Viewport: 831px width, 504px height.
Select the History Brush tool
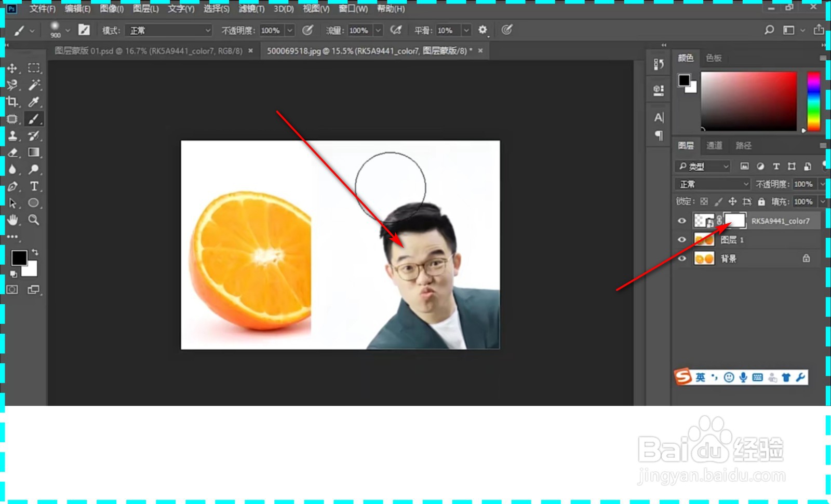(x=34, y=136)
